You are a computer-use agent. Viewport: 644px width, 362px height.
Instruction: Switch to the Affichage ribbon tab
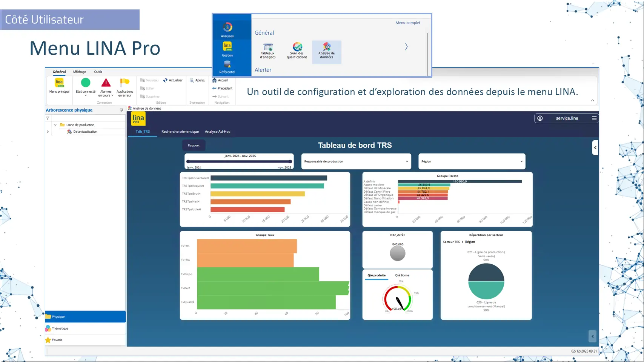tap(79, 72)
